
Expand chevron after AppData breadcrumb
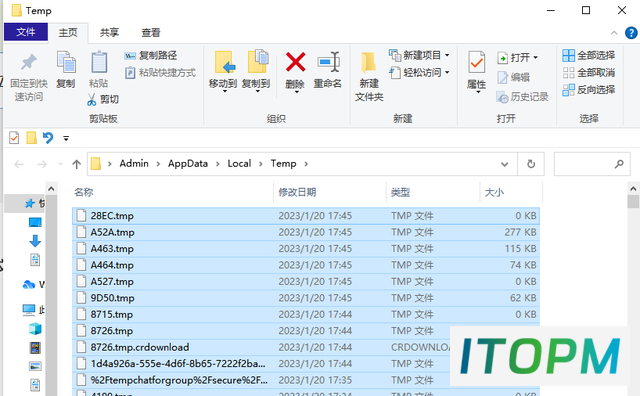[x=218, y=164]
